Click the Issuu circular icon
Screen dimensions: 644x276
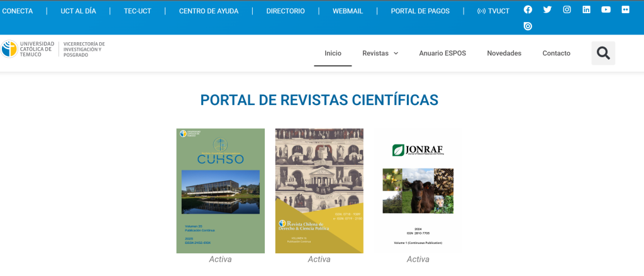(x=528, y=26)
